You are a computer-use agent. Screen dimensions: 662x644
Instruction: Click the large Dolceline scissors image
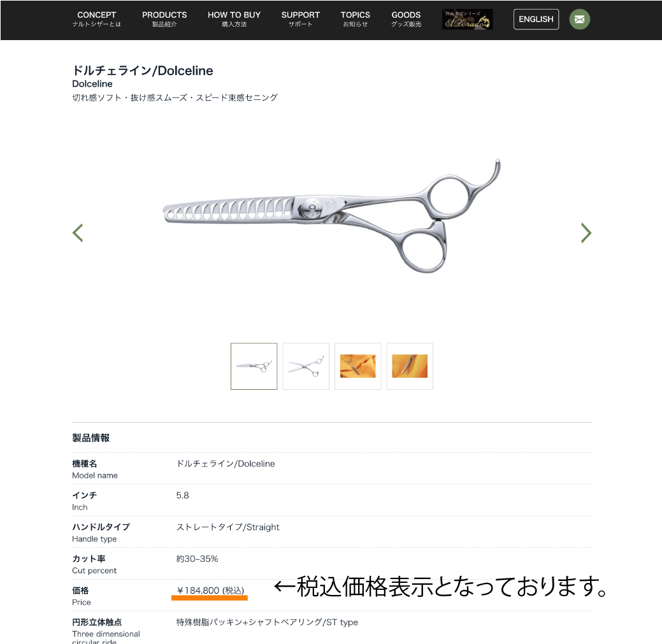[x=332, y=216]
